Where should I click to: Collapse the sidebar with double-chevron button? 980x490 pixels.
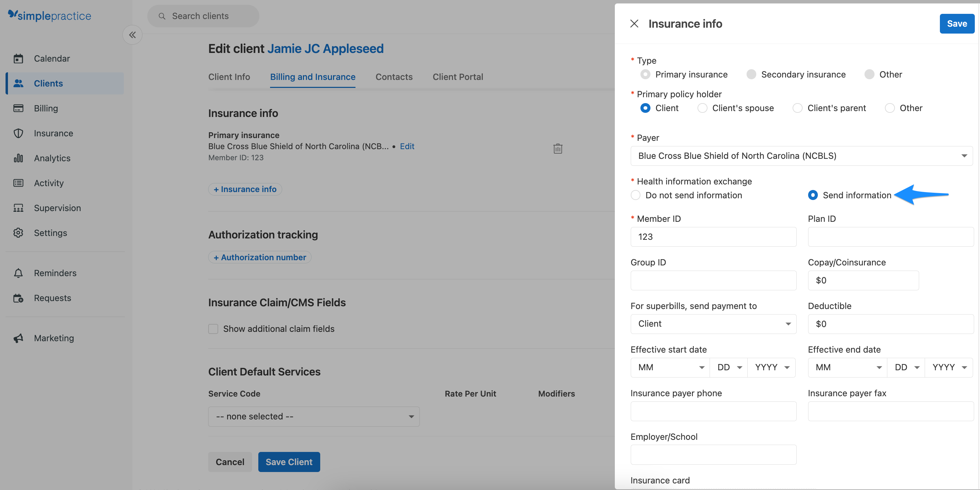point(132,35)
